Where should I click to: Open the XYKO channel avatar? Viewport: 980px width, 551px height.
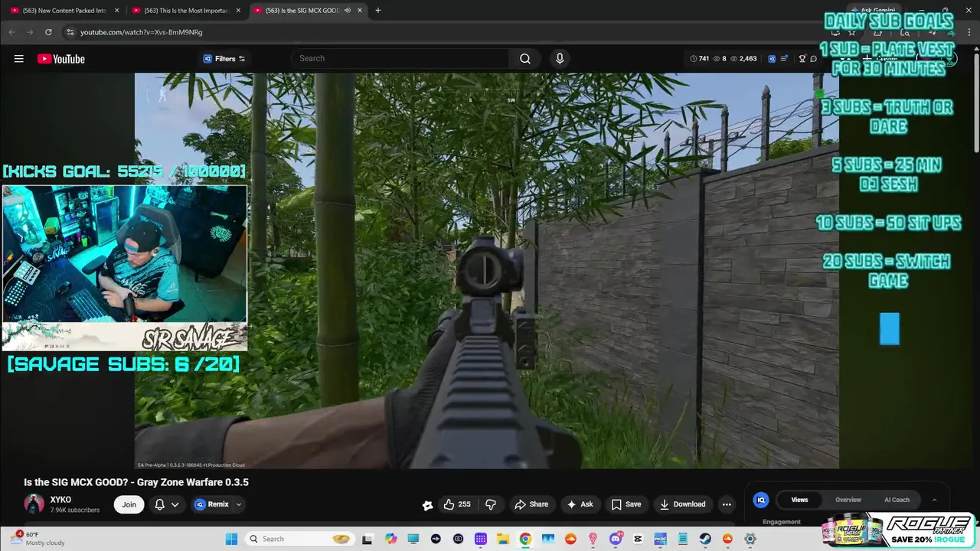coord(34,504)
